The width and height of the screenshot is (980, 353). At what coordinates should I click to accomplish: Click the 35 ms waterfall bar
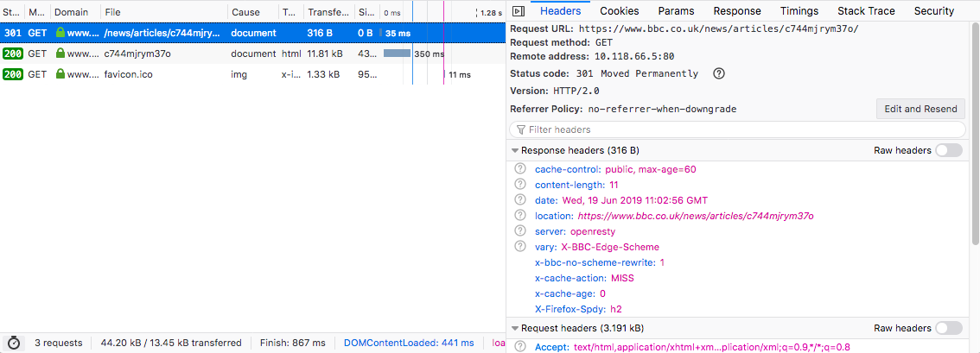click(381, 33)
